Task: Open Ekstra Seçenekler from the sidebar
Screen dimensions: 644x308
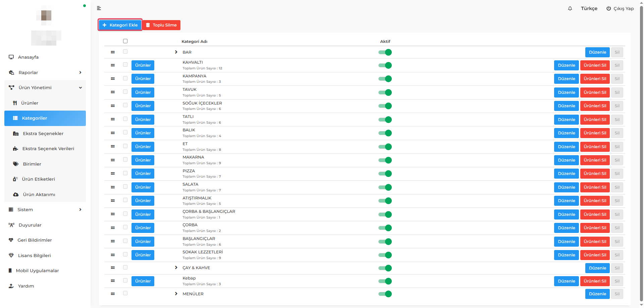Action: pos(43,133)
